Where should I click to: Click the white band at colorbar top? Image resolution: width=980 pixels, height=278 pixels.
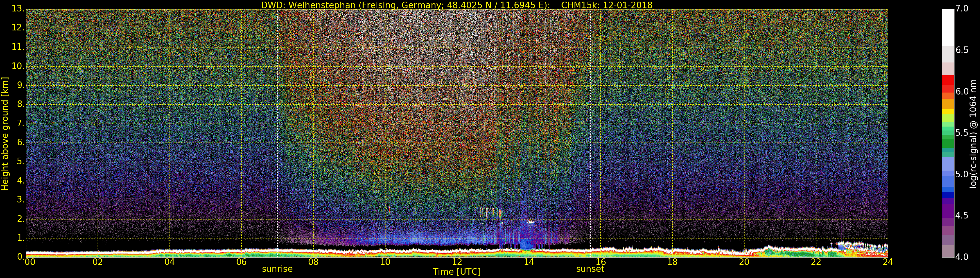pyautogui.click(x=947, y=27)
